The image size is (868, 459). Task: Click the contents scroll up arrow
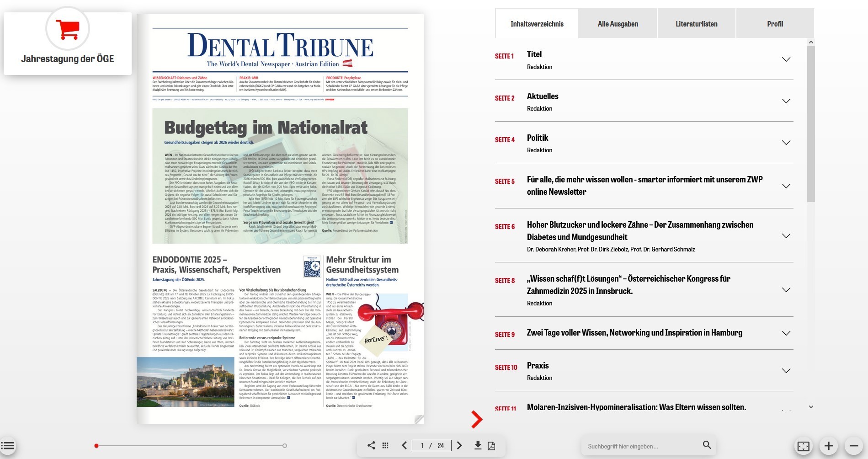[x=811, y=42]
